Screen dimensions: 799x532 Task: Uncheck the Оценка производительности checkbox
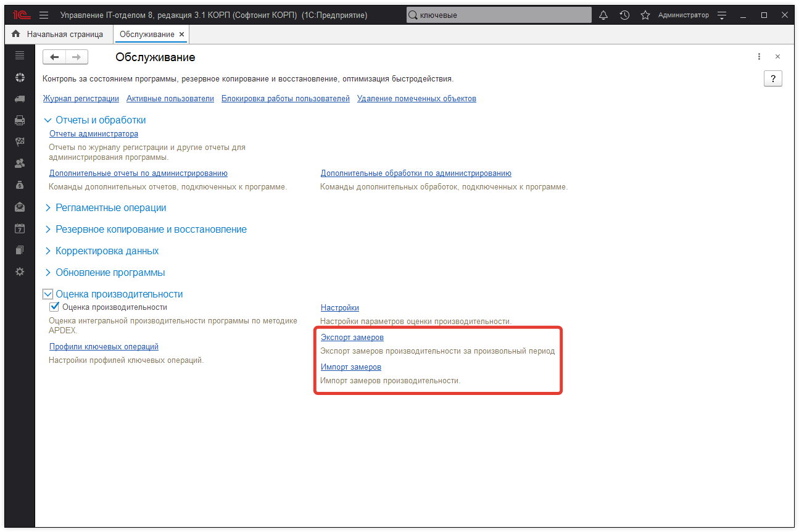tap(54, 307)
